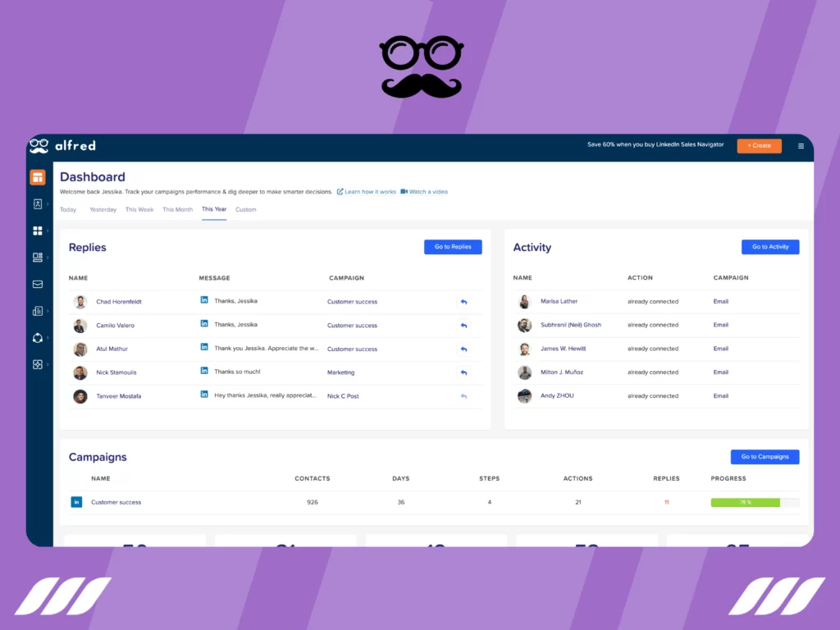
Task: Reply to Atul Mathur's message
Action: 464,349
